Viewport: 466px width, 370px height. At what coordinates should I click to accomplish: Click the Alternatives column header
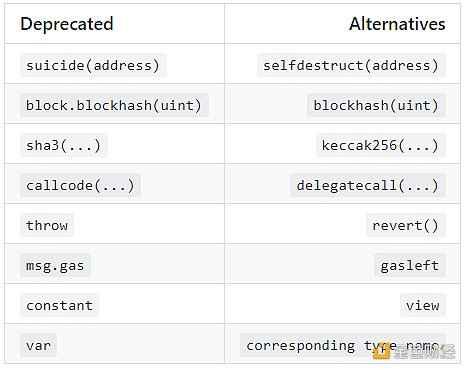397,24
